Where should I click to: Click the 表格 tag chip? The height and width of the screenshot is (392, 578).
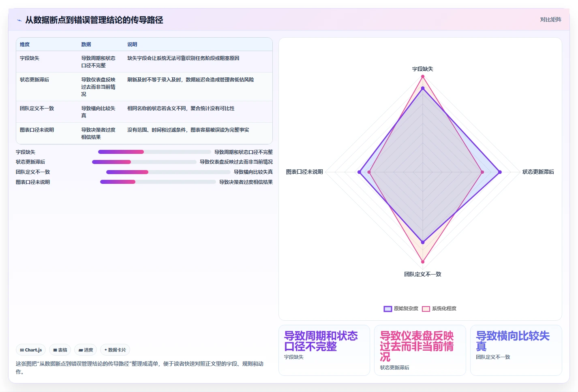[x=60, y=350]
